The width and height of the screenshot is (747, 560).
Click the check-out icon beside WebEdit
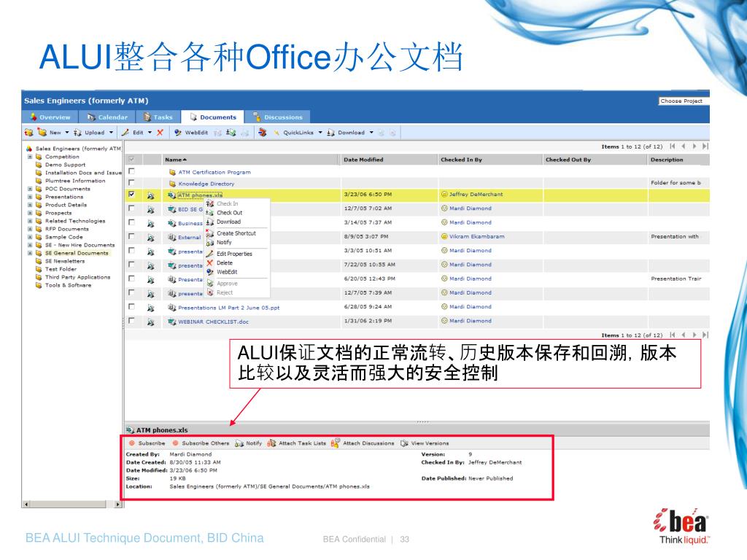click(231, 133)
